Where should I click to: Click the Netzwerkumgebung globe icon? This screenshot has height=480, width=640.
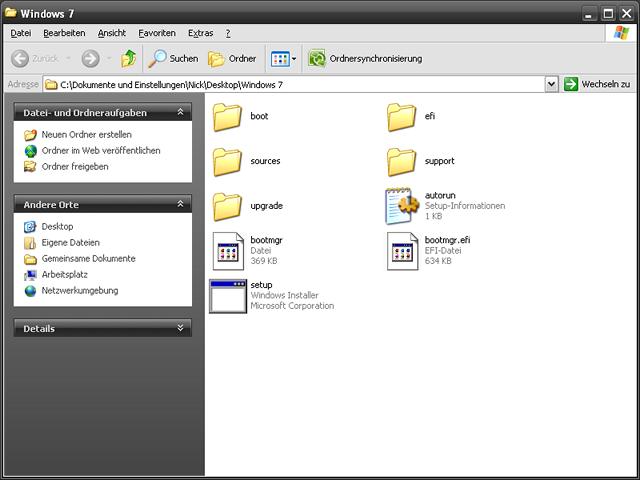[30, 291]
